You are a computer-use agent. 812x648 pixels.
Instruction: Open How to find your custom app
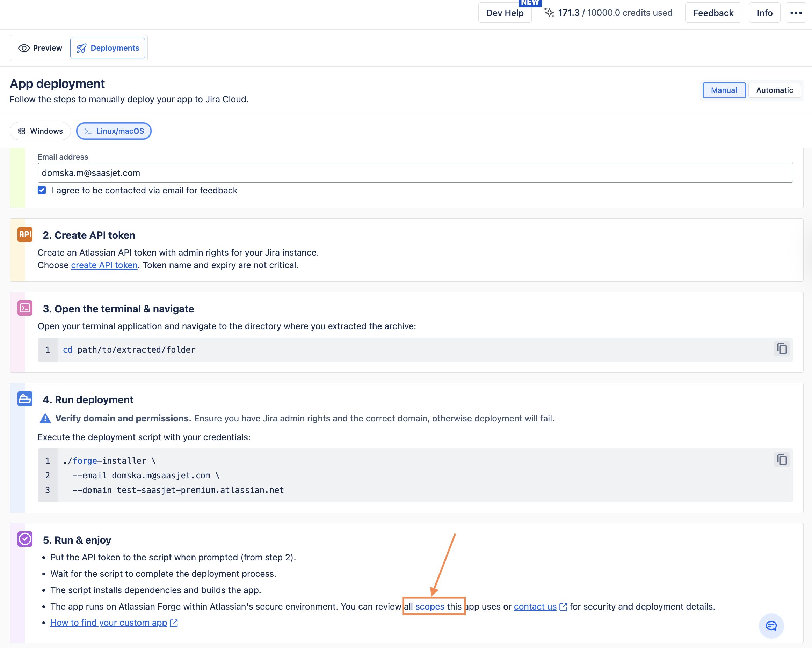point(108,623)
